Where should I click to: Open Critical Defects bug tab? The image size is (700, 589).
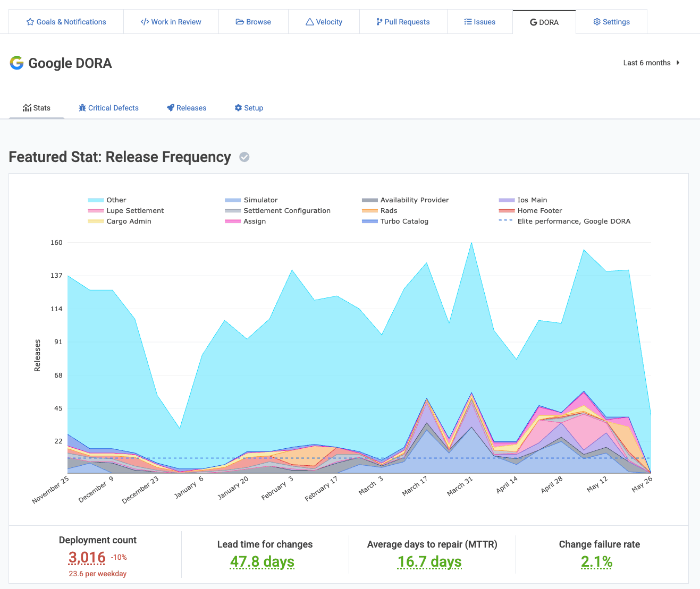(108, 108)
